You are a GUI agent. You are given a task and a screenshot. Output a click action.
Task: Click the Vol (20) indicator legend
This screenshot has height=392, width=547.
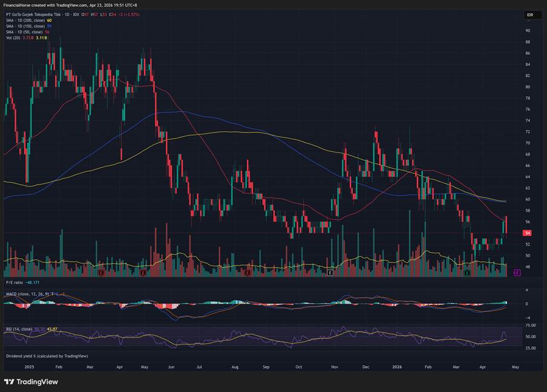13,38
